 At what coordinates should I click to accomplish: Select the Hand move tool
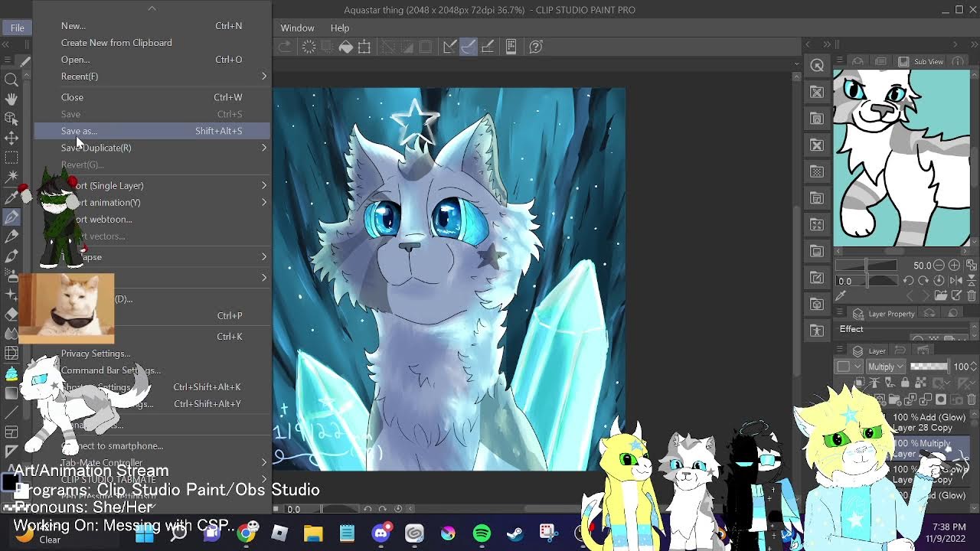point(11,99)
